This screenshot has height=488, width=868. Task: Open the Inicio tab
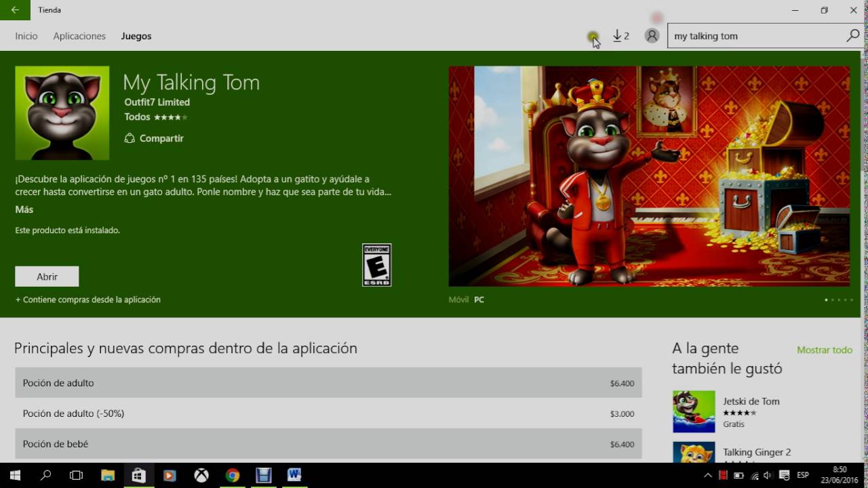(x=26, y=36)
